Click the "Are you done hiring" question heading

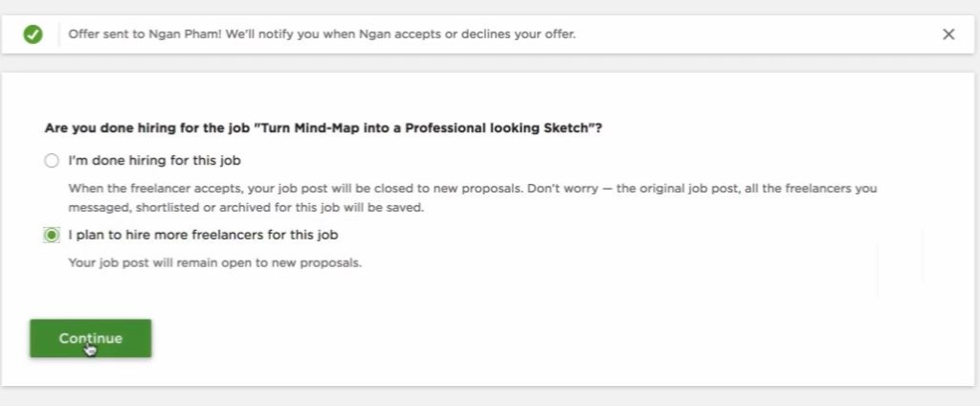pos(323,128)
